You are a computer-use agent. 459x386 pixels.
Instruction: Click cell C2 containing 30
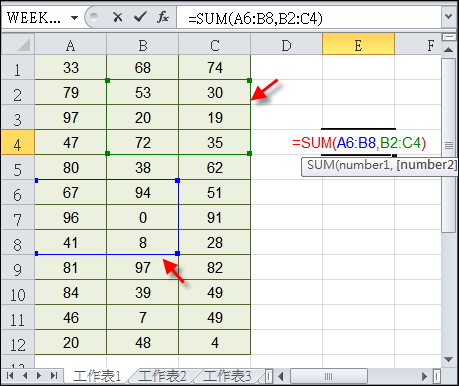[x=215, y=93]
